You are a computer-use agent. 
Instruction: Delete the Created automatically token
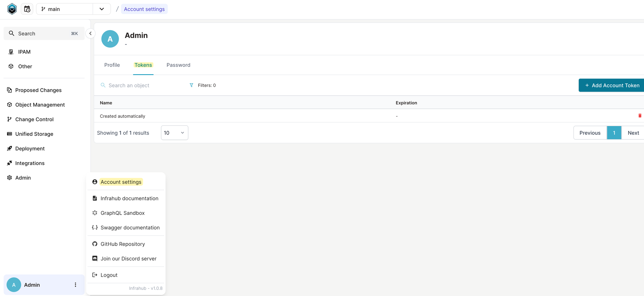tap(640, 116)
